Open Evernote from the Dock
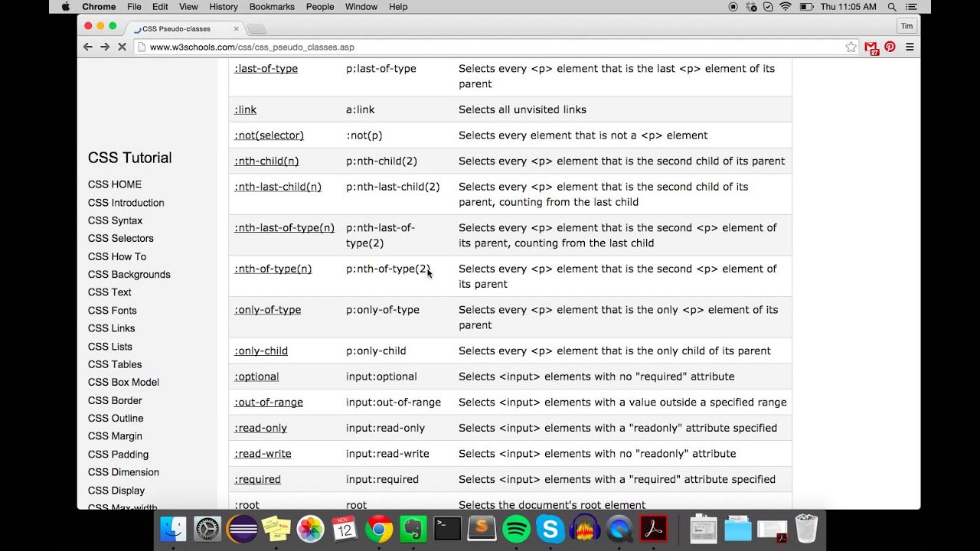This screenshot has height=551, width=980. click(413, 529)
